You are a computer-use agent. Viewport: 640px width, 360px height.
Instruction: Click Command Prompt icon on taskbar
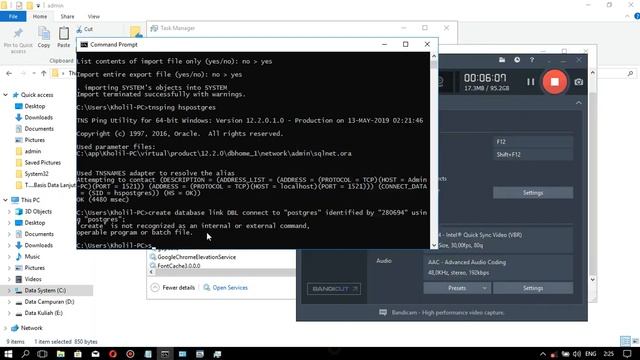[165, 354]
